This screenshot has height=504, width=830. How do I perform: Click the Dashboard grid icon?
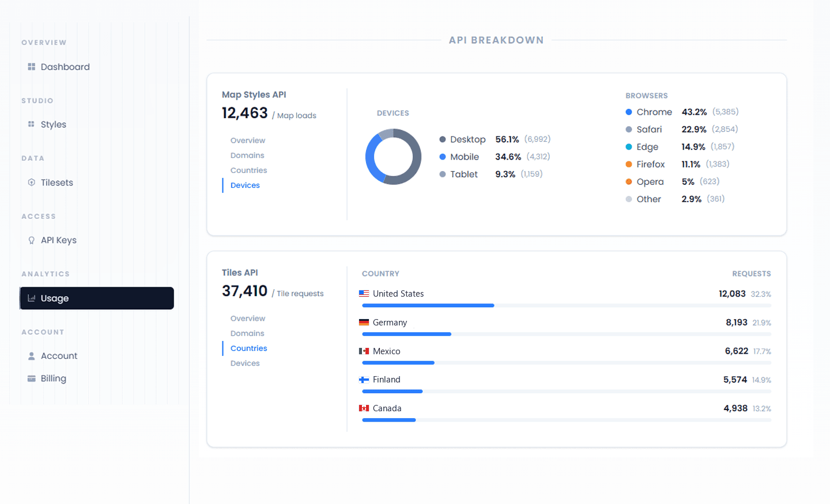tap(31, 67)
